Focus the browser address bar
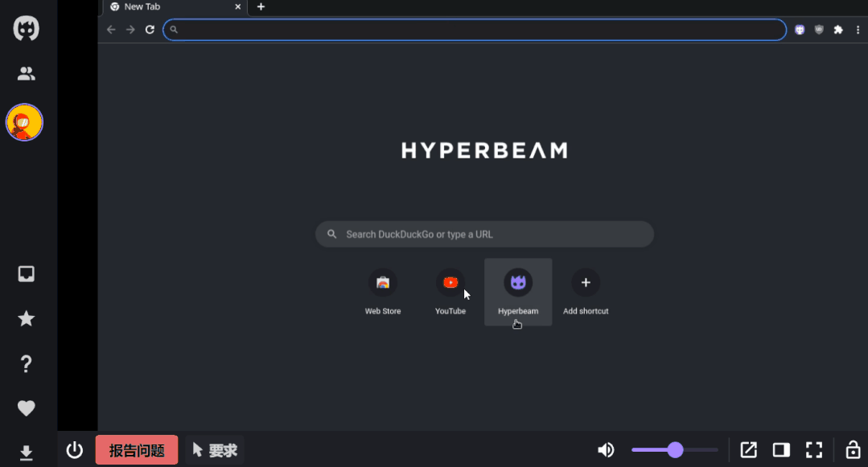This screenshot has width=868, height=467. point(475,29)
